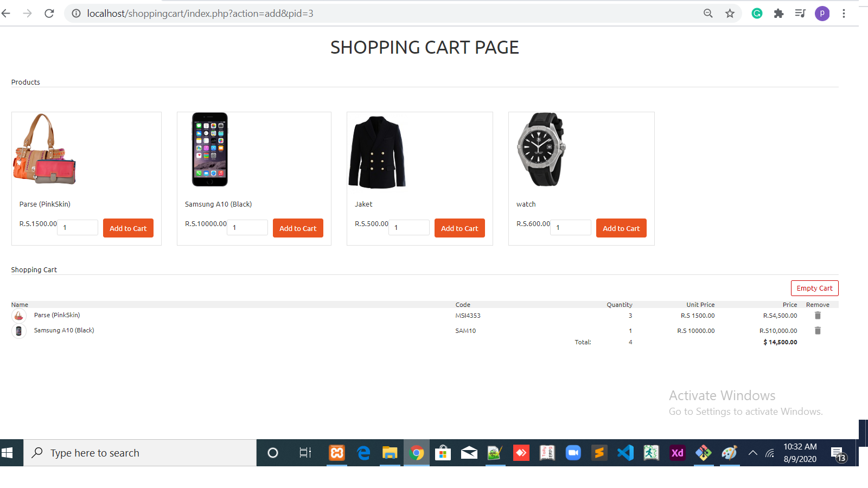Open the Chrome profile avatar
The height and width of the screenshot is (488, 868).
[822, 13]
